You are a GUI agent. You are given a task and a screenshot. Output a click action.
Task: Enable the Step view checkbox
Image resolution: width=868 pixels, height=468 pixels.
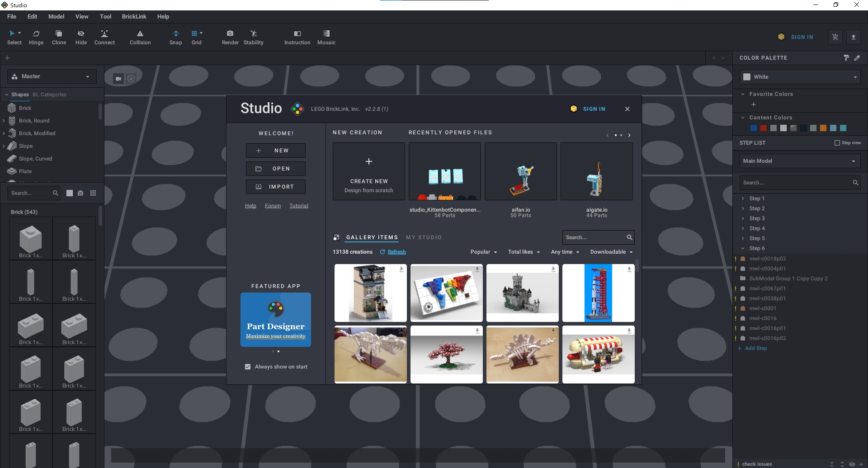(837, 143)
